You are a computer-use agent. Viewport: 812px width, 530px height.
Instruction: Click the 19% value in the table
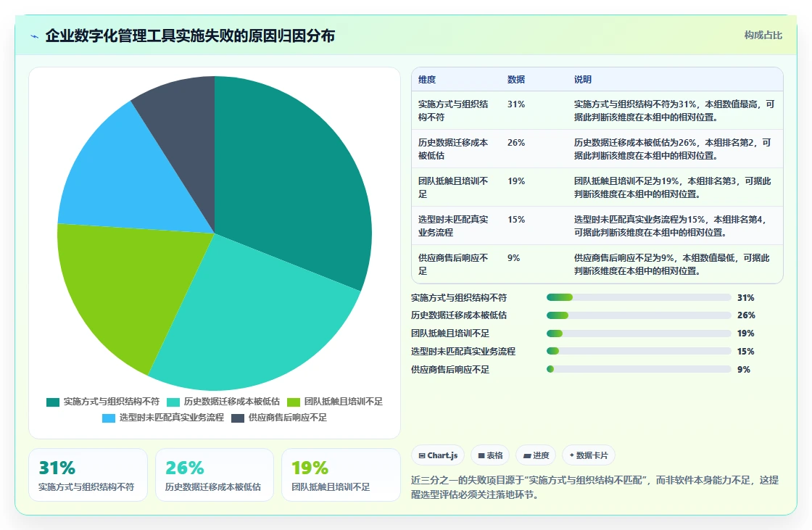click(515, 181)
